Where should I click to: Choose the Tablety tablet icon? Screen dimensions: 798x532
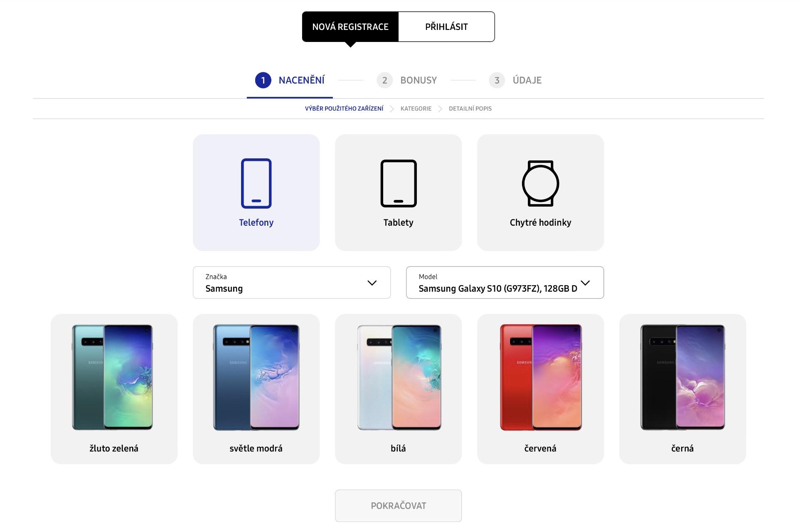398,183
